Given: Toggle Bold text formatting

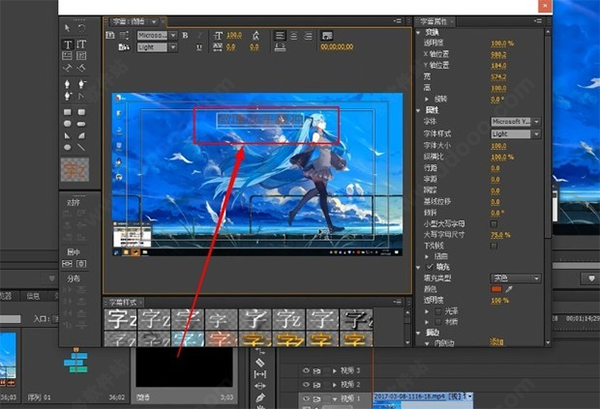Looking at the screenshot, I should [185, 35].
